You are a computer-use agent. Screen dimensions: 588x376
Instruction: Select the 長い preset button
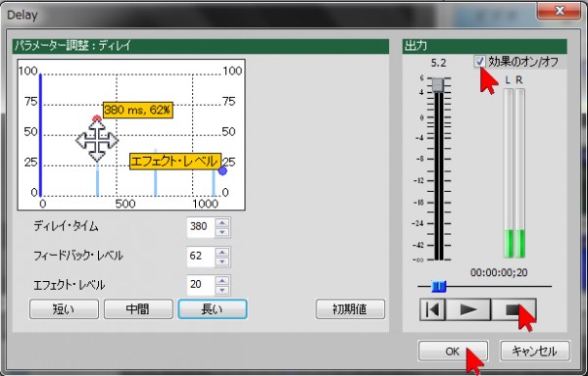pyautogui.click(x=213, y=309)
